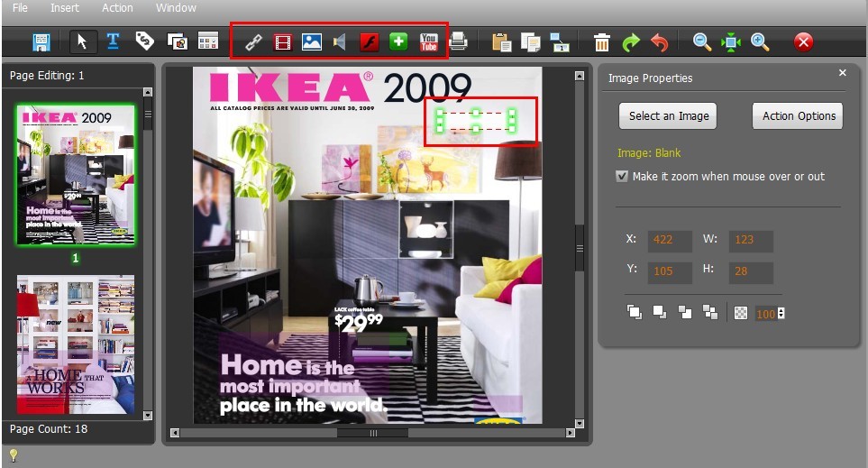
Task: Click the Y position field 105
Action: click(x=670, y=271)
